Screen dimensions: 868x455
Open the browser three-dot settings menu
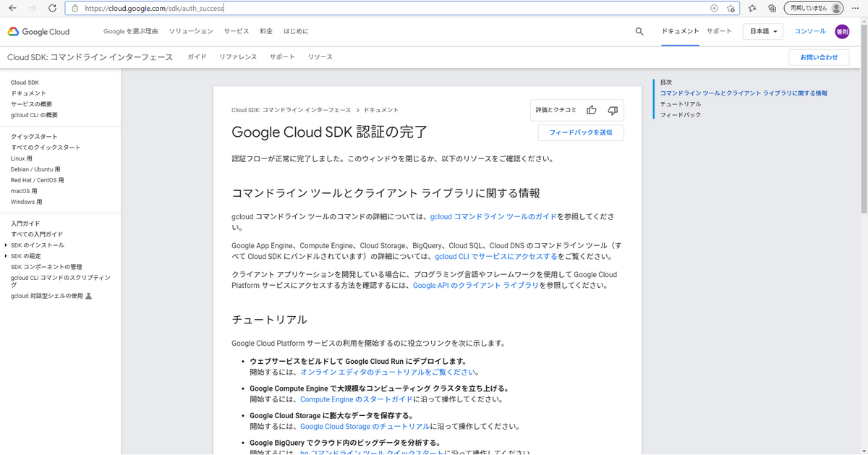(856, 8)
